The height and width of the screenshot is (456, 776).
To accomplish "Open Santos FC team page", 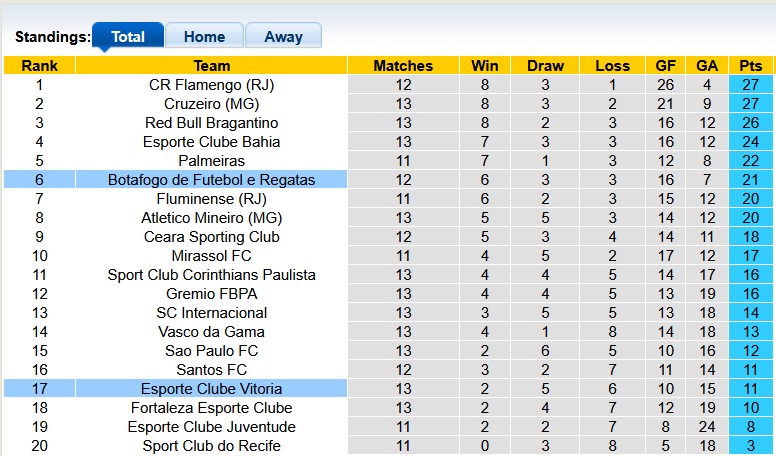I will [x=212, y=370].
